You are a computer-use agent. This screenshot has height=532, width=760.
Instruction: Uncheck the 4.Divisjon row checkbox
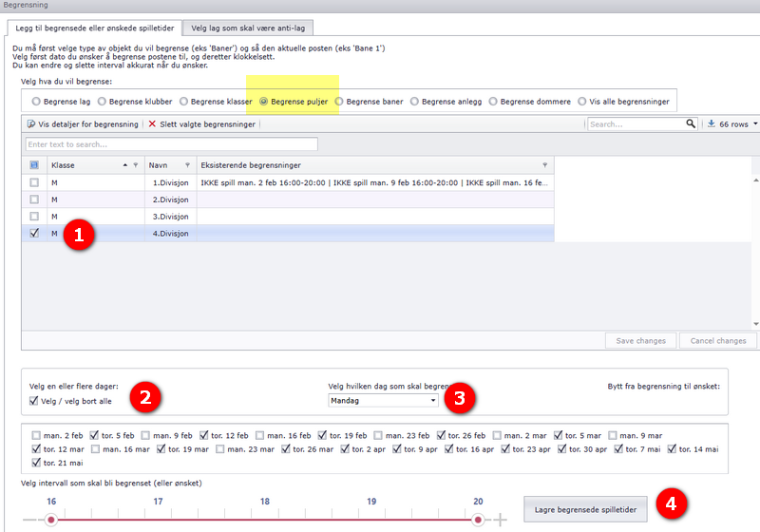(x=34, y=233)
